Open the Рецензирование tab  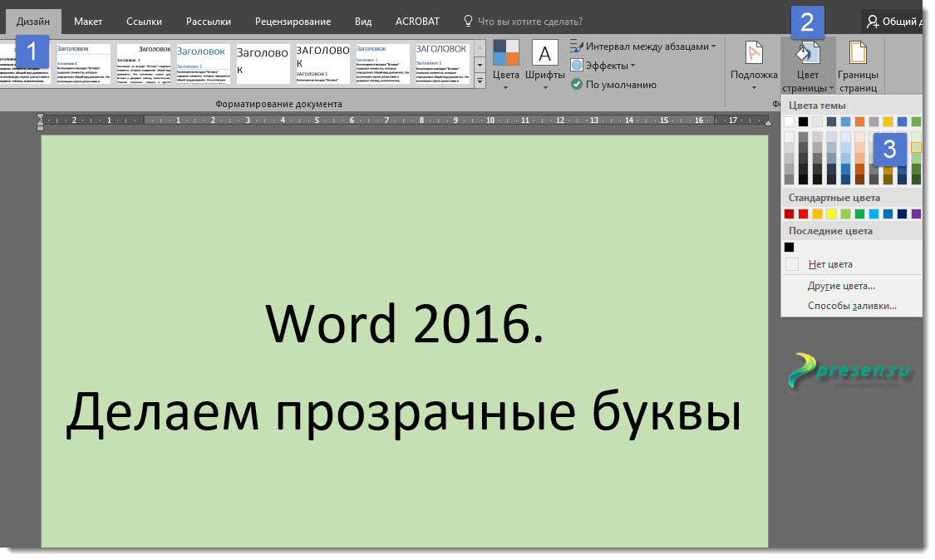[293, 21]
